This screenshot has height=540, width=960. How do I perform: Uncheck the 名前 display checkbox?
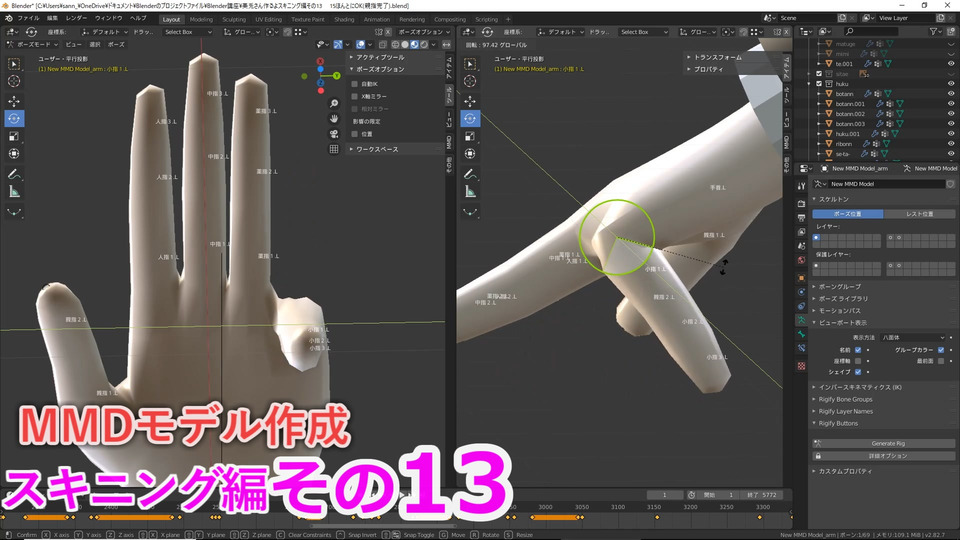pyautogui.click(x=858, y=350)
